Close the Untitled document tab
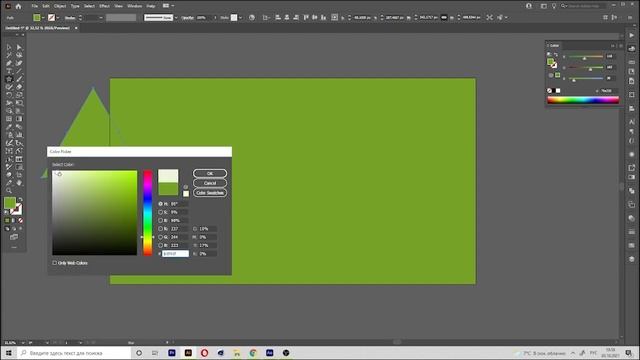Image resolution: width=640 pixels, height=360 pixels. (x=76, y=28)
